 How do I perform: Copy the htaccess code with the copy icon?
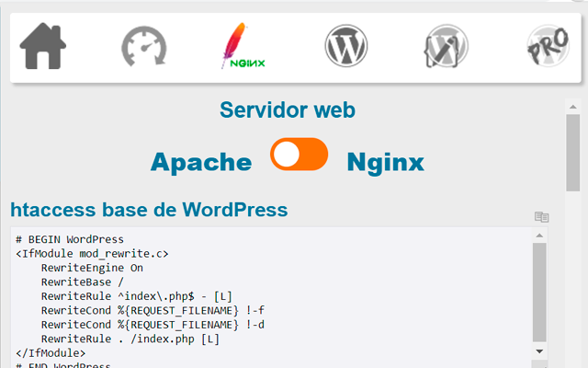541,217
